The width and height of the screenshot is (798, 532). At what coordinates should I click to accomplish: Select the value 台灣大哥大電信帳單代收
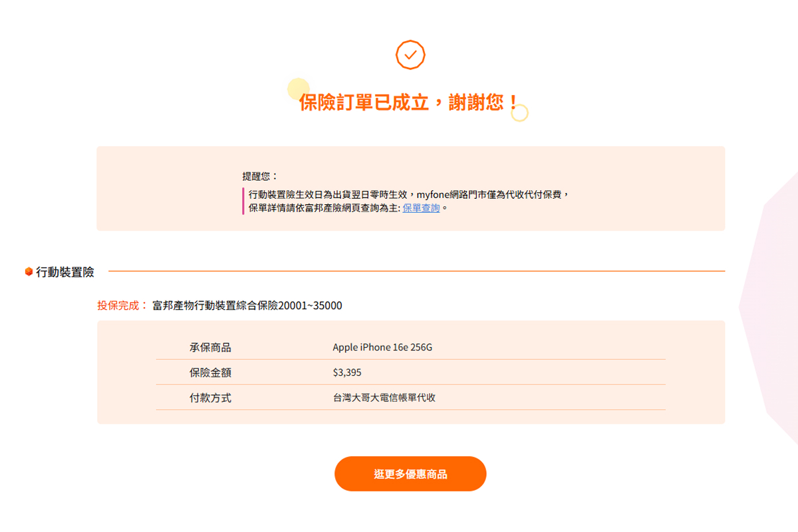click(384, 398)
